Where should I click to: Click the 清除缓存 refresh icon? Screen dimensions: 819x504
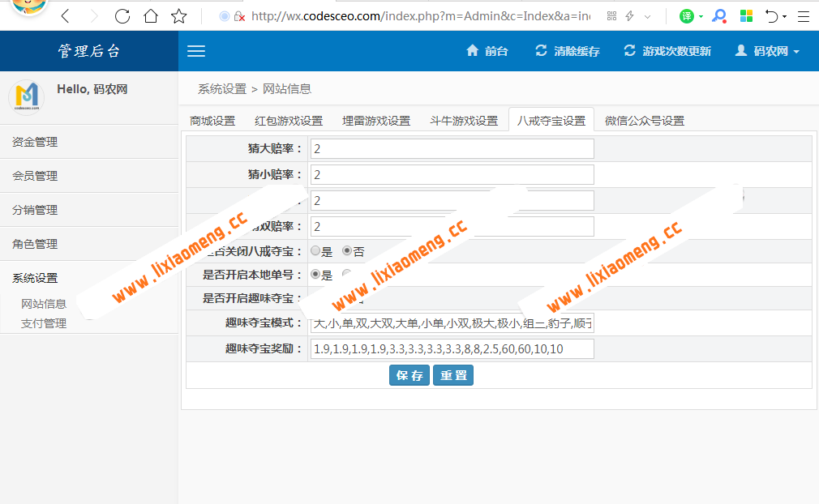pos(539,50)
